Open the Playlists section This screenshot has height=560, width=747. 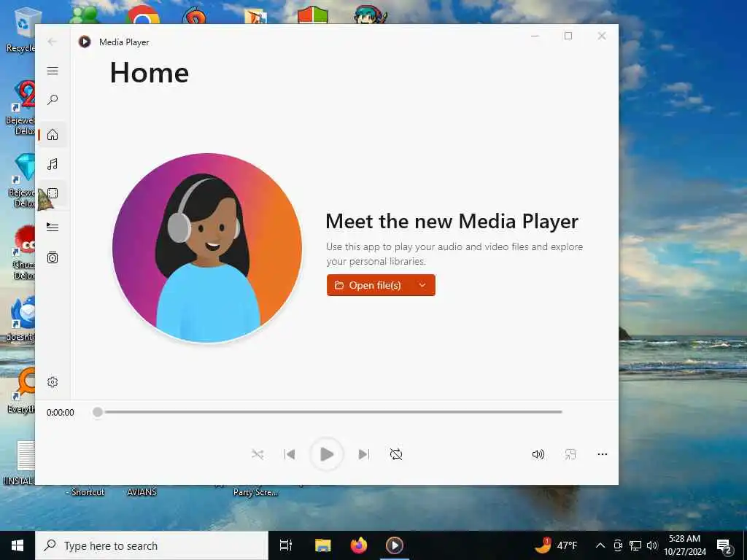click(x=53, y=257)
